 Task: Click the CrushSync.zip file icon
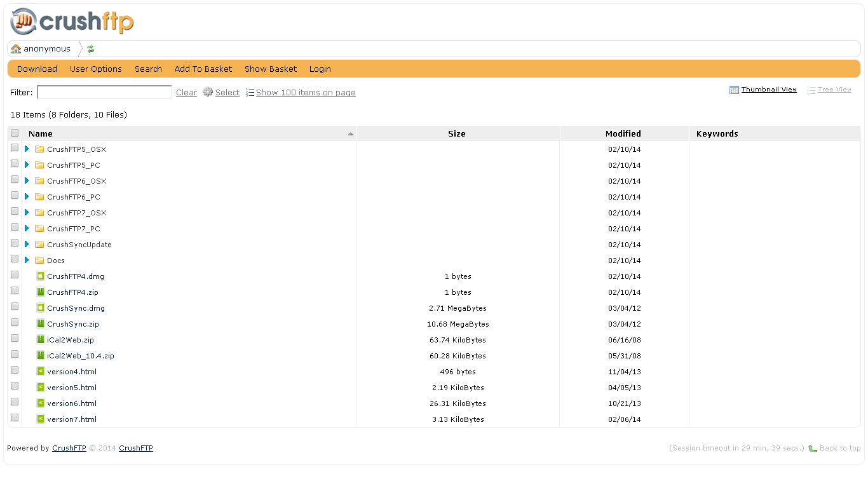[x=41, y=324]
